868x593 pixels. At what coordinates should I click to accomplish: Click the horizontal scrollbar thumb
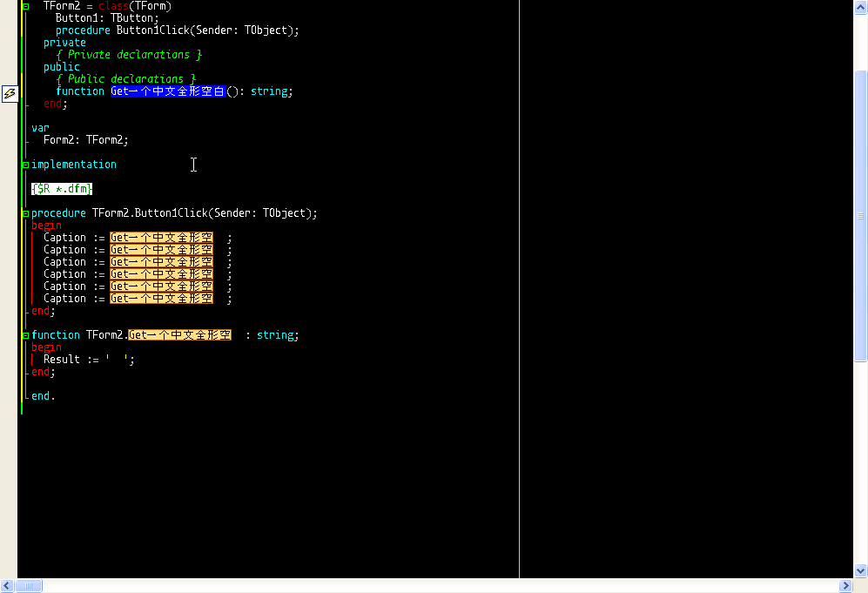point(28,586)
